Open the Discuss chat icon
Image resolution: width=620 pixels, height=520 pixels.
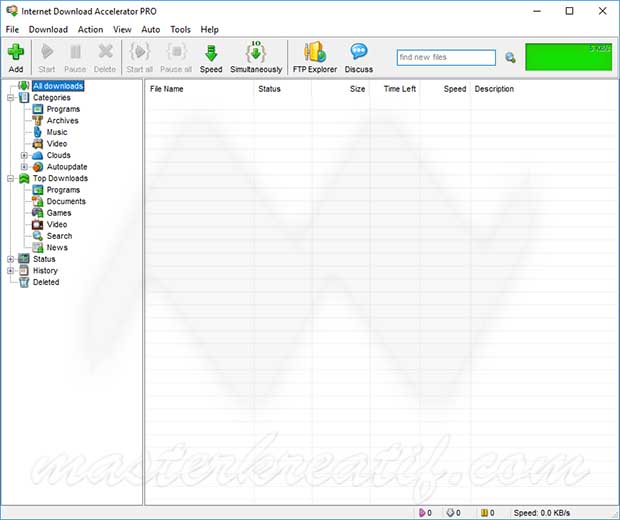click(359, 51)
